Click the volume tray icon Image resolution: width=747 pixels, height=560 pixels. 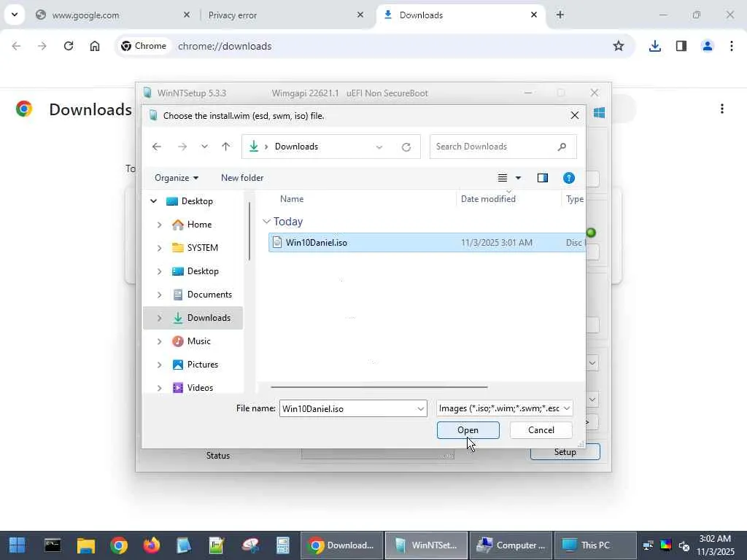pos(684,545)
